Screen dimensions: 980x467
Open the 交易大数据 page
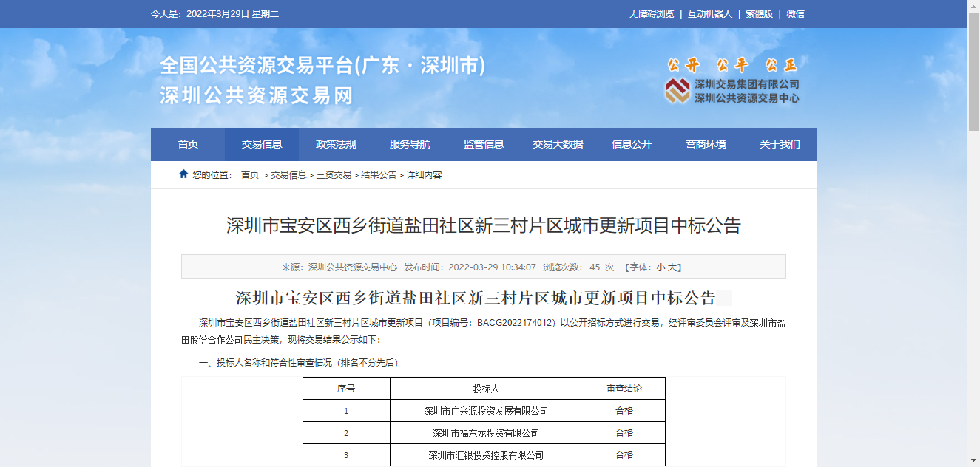(x=558, y=145)
